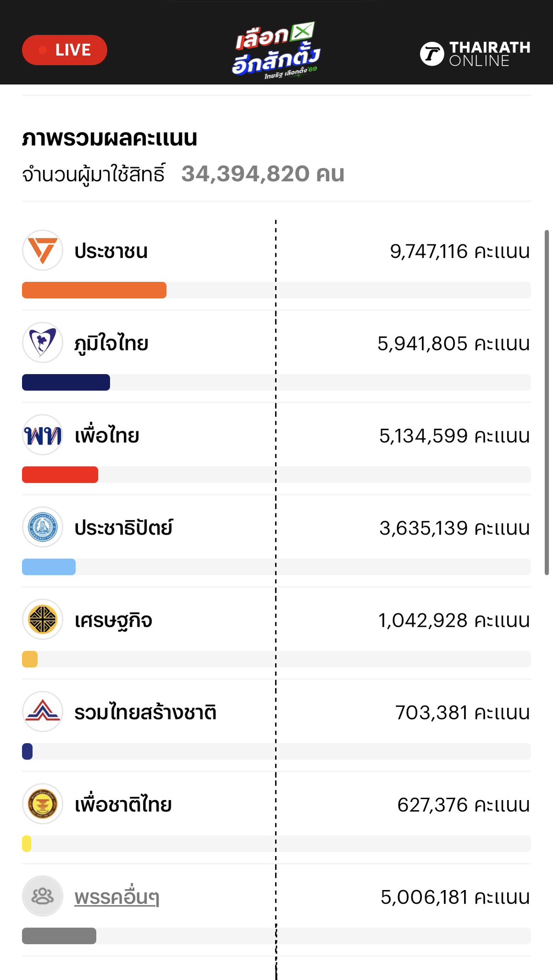The image size is (553, 980).
Task: Tap the ประชาชน party logo icon
Action: click(43, 250)
